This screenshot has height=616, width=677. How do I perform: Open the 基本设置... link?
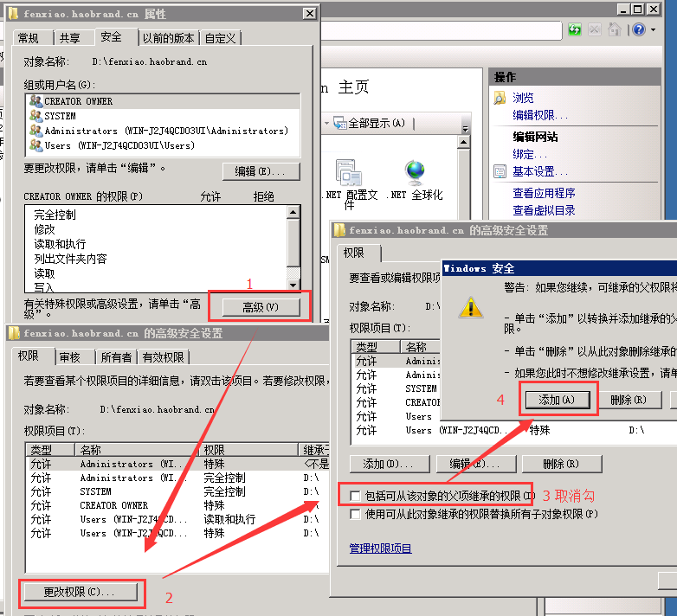(x=540, y=171)
